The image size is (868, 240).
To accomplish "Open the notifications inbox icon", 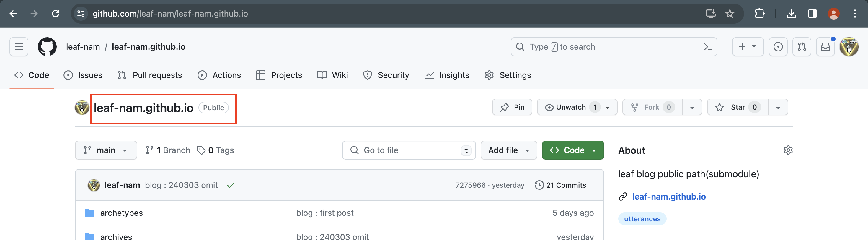I will tap(825, 47).
